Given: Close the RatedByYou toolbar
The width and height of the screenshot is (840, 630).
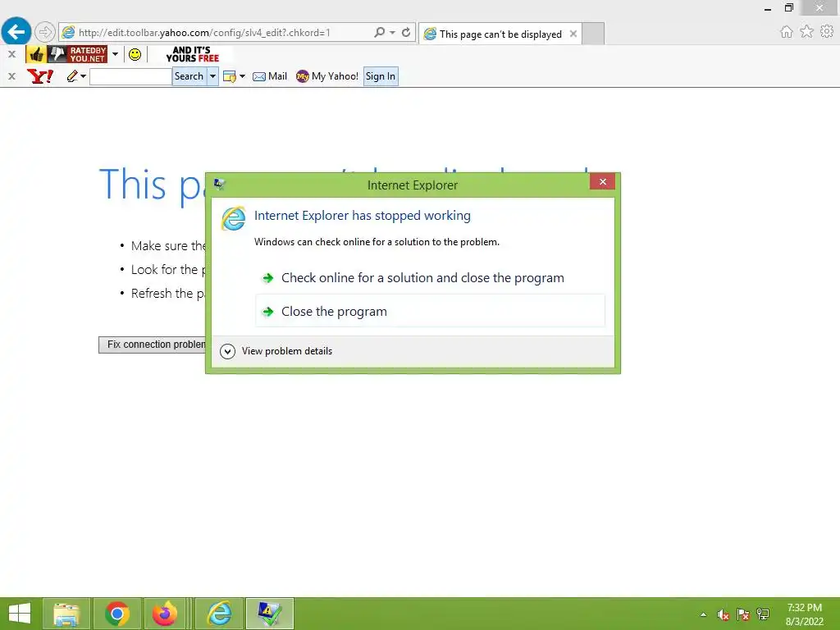Looking at the screenshot, I should coord(11,54).
